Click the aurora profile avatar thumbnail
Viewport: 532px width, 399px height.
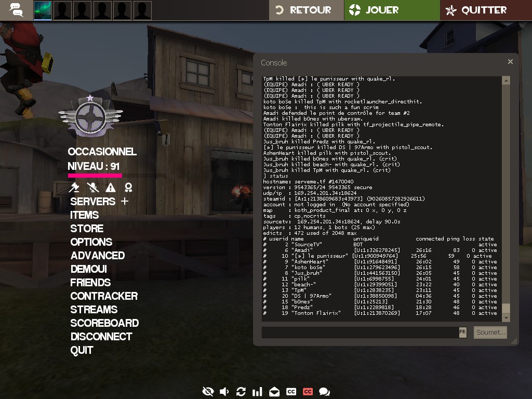43,10
